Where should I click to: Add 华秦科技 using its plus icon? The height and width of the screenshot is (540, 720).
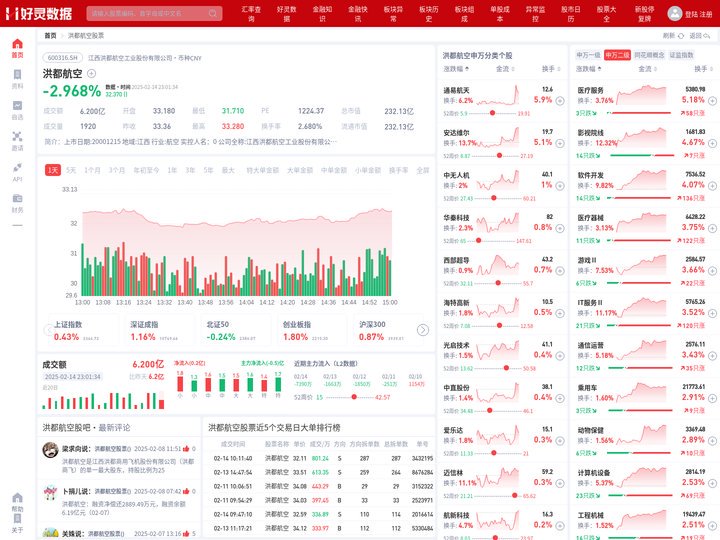tap(560, 228)
